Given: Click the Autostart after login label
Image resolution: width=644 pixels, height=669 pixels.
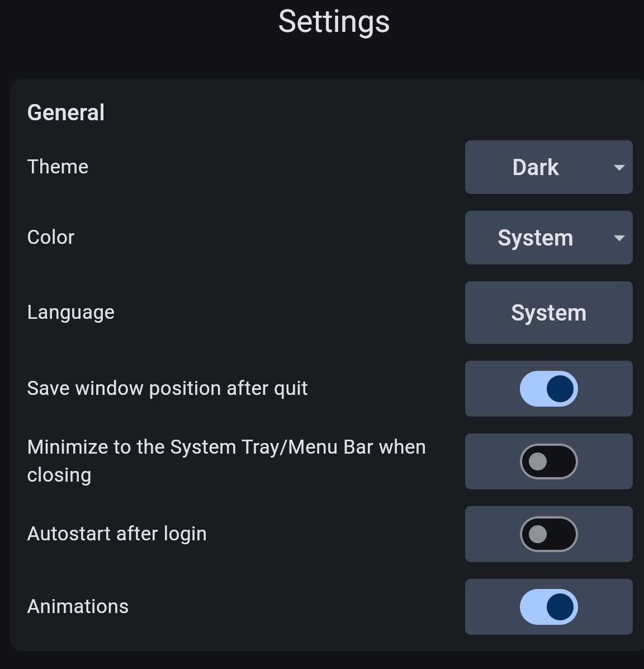Looking at the screenshot, I should (117, 534).
